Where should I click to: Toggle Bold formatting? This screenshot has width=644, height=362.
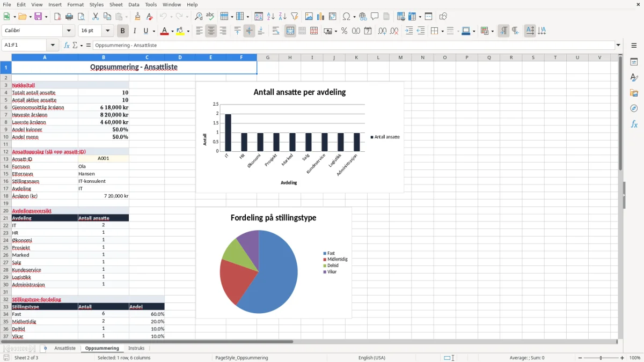tap(123, 31)
